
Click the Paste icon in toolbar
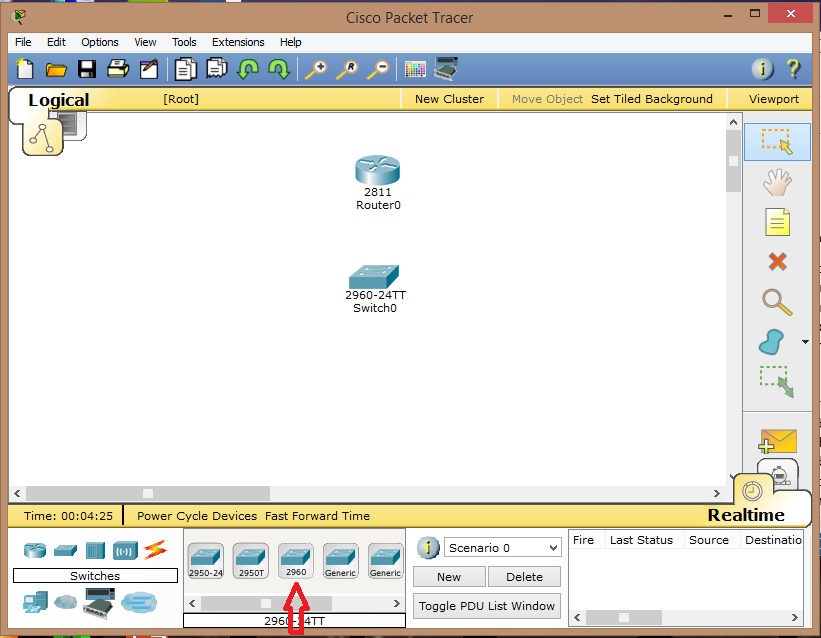(x=216, y=69)
